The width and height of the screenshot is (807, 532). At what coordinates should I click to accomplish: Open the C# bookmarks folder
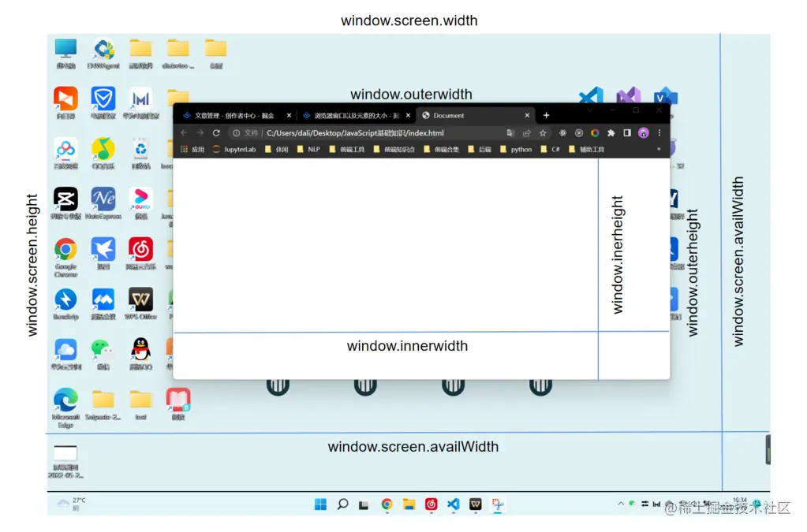coord(550,150)
